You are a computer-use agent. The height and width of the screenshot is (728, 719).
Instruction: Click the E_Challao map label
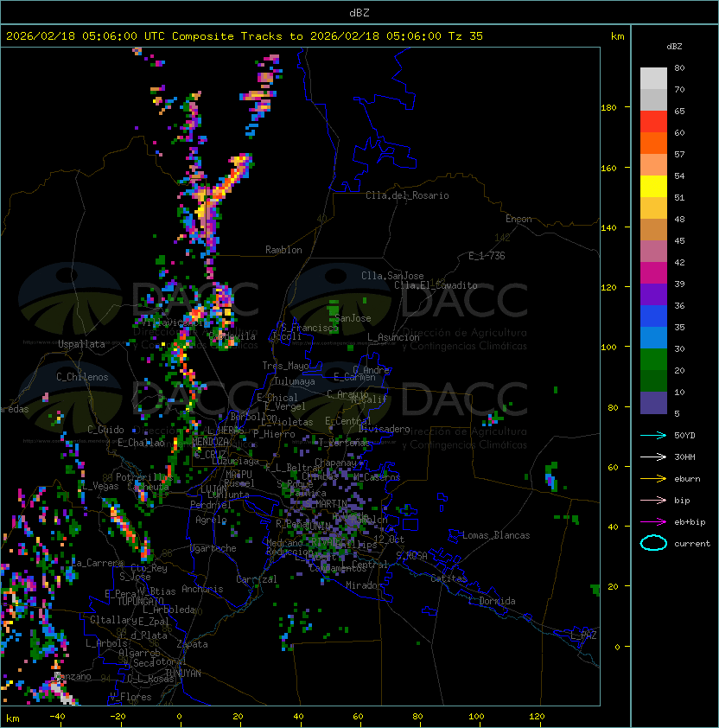pos(141,443)
